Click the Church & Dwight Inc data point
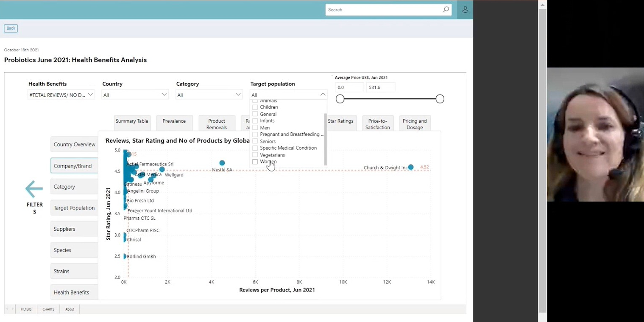 pyautogui.click(x=411, y=167)
